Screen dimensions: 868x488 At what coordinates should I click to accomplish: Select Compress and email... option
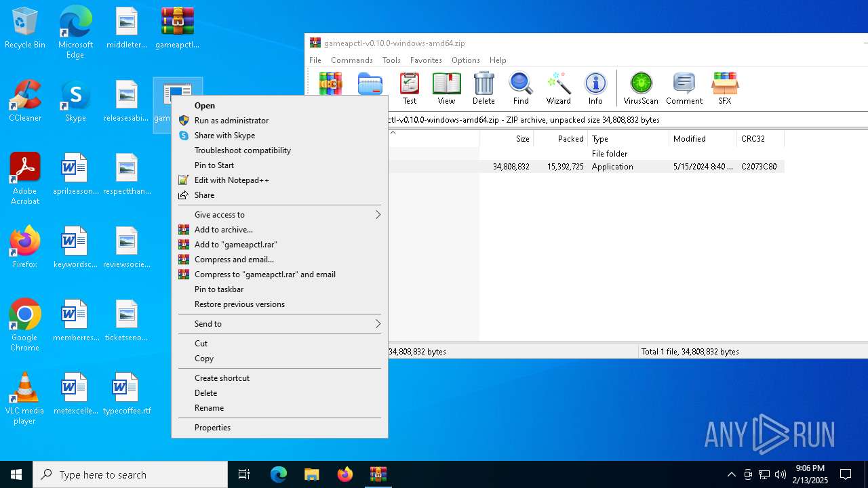click(280, 260)
